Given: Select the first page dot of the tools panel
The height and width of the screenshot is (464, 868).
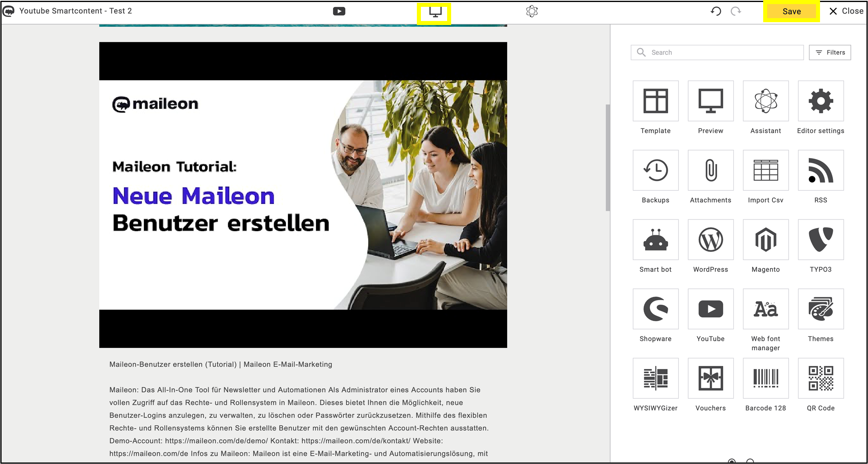Looking at the screenshot, I should coord(732,461).
